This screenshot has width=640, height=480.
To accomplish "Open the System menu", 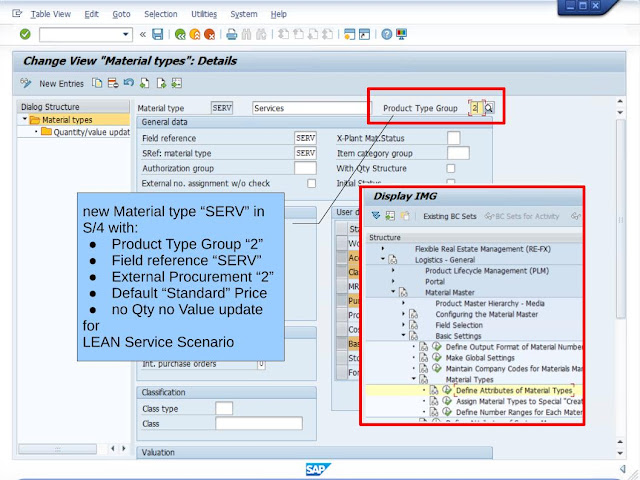I will click(x=244, y=14).
